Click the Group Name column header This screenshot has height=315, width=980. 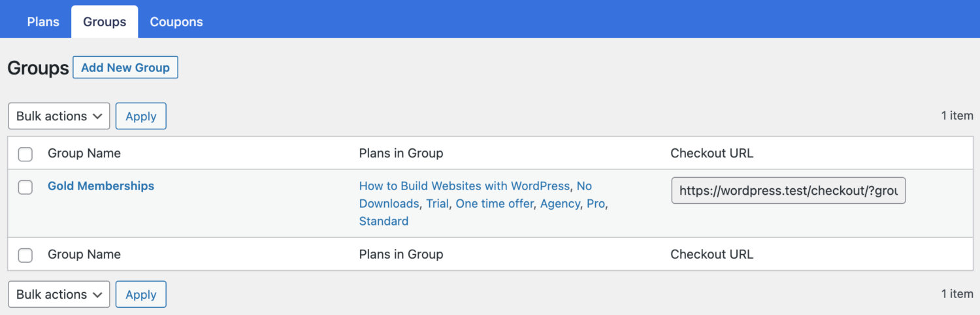point(84,154)
